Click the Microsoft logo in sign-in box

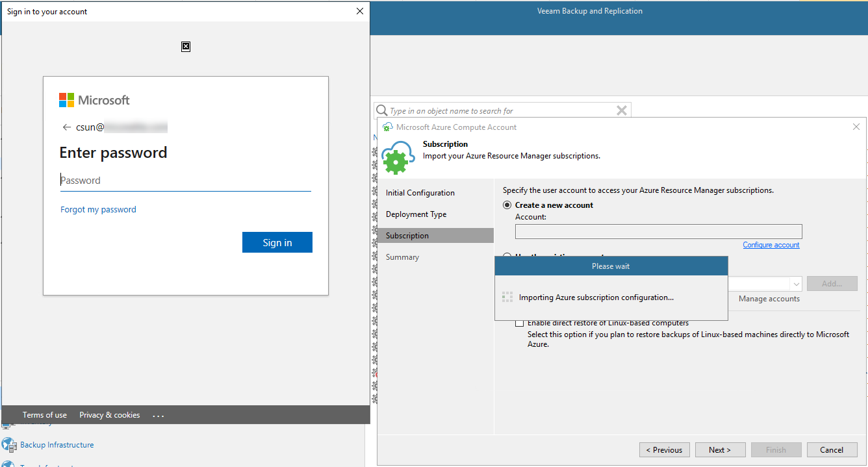94,100
